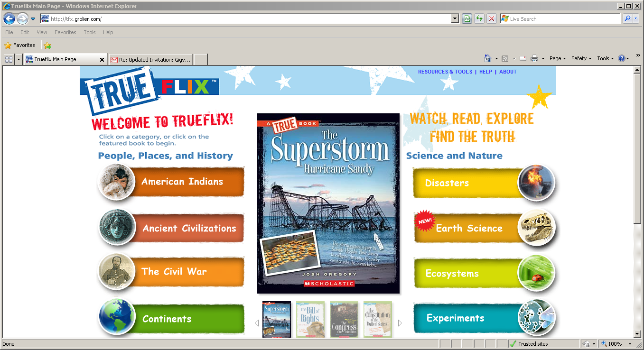Refresh the page with the Refresh icon

(479, 19)
